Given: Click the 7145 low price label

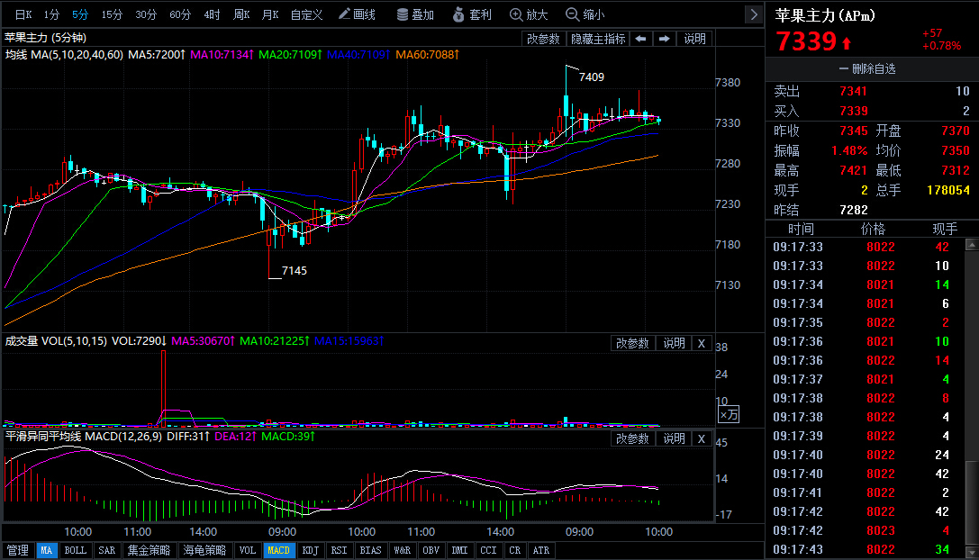Looking at the screenshot, I should tap(295, 270).
